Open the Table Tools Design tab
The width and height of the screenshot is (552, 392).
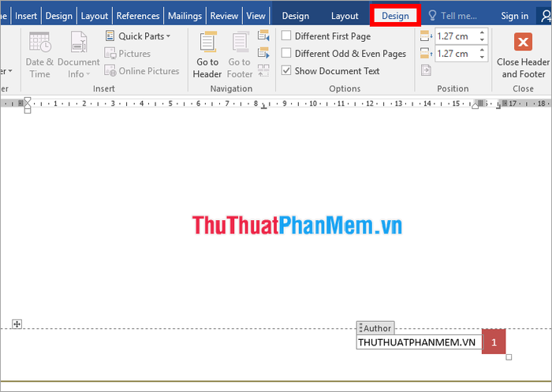pyautogui.click(x=296, y=16)
